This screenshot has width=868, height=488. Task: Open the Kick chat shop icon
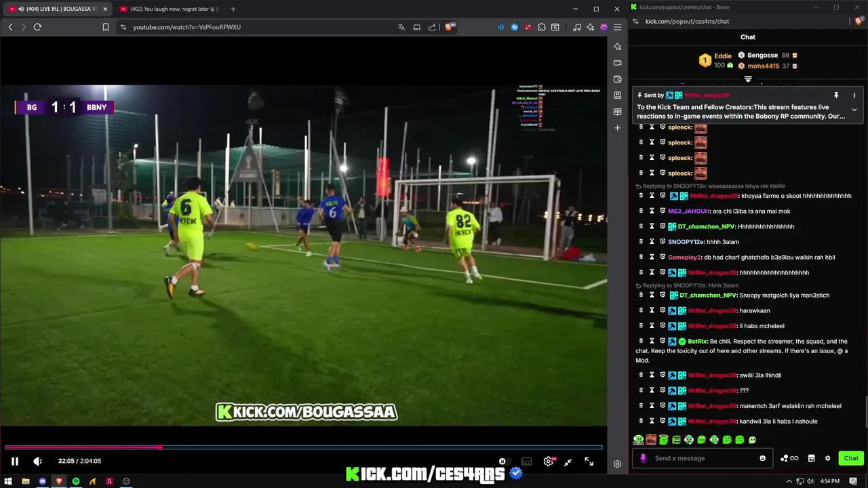811,458
